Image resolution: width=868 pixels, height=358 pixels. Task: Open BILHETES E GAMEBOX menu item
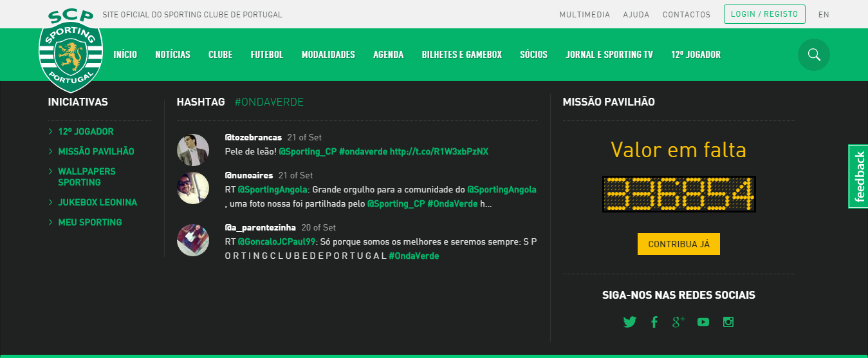462,55
